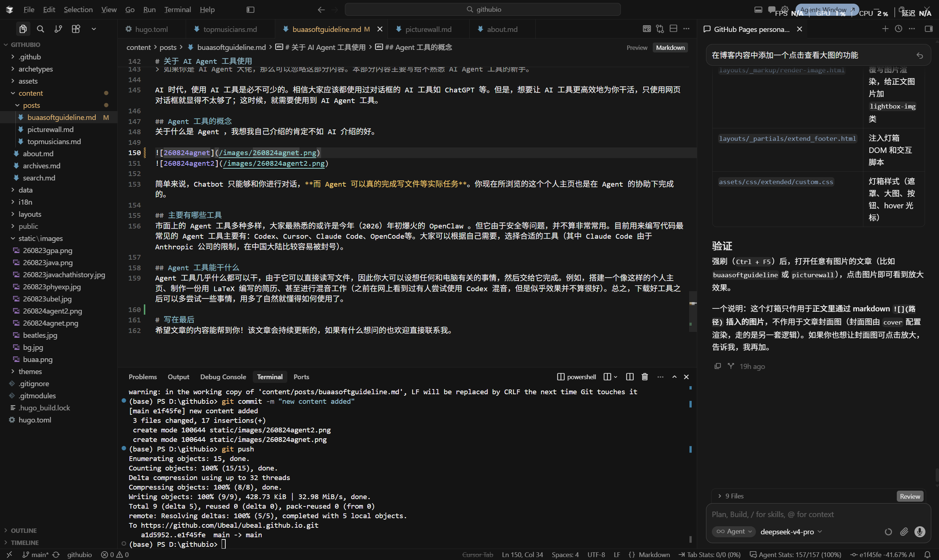Show chat history clock icon

pyautogui.click(x=899, y=29)
